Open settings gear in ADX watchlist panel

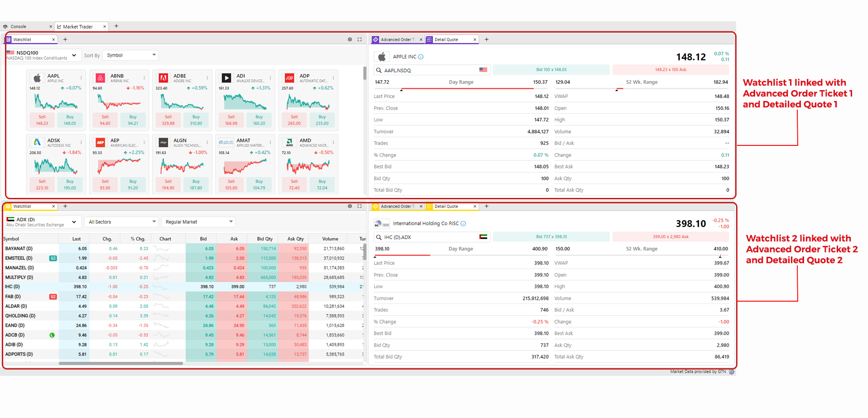click(x=350, y=206)
